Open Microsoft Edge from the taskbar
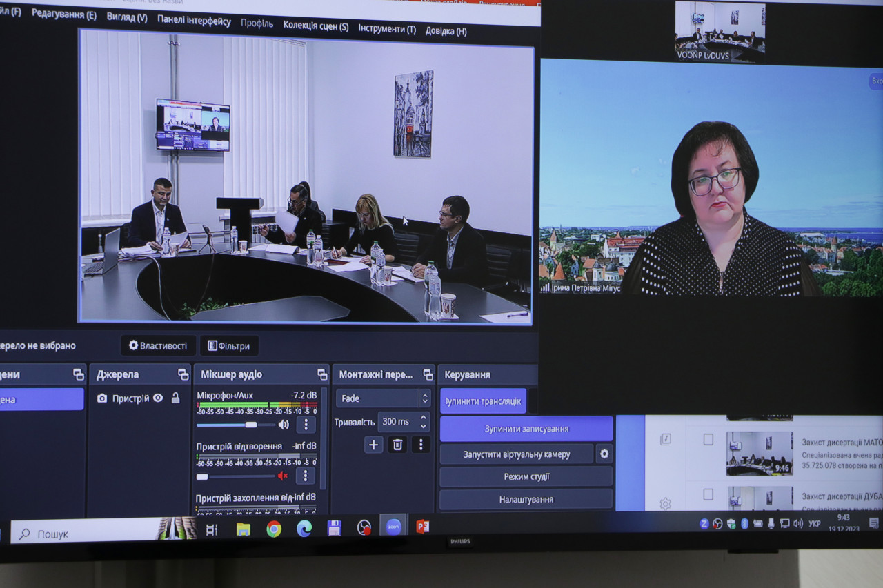 pyautogui.click(x=304, y=528)
